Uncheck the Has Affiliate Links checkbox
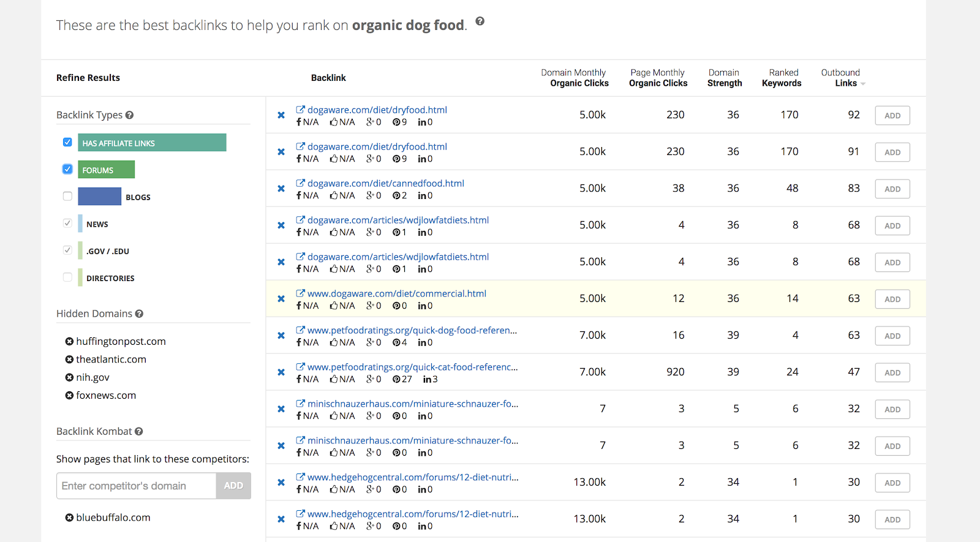 coord(67,142)
